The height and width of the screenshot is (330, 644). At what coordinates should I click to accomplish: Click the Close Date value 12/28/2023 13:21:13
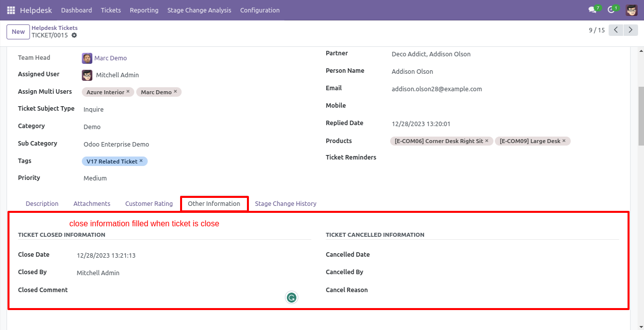pos(106,255)
